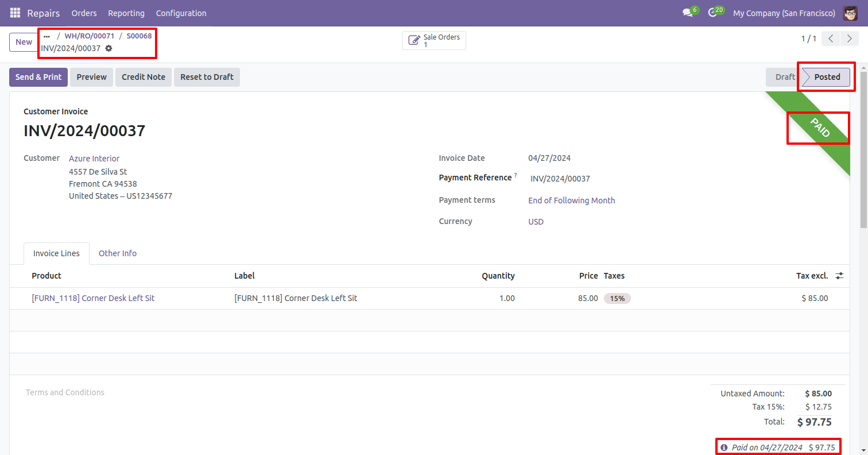Click the Label column header
The image size is (868, 455).
[245, 276]
